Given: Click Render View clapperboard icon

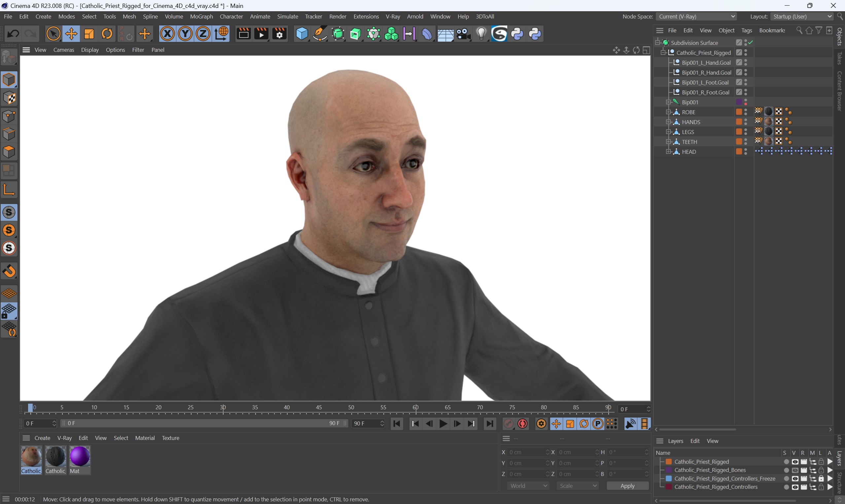Looking at the screenshot, I should (243, 34).
